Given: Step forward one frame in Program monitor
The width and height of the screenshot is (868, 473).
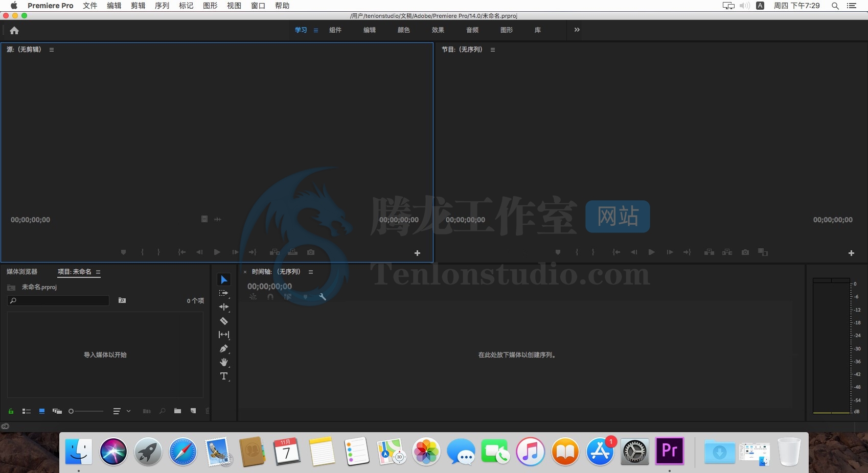Looking at the screenshot, I should pos(670,252).
